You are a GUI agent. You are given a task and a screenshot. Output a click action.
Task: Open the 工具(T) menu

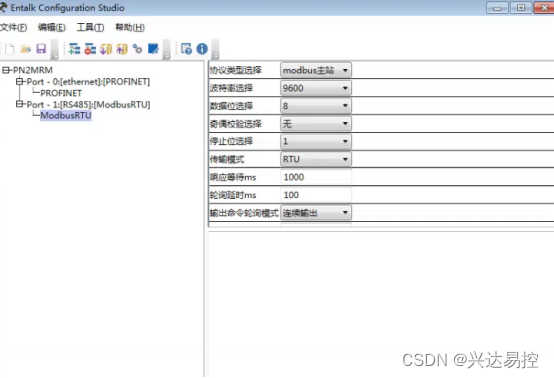point(90,27)
